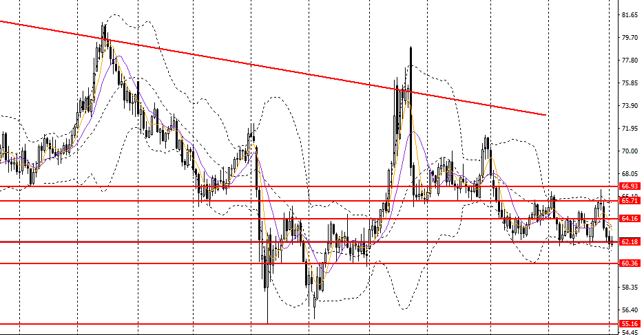Select the 65.71 price level tag
The image size is (644, 335).
(628, 201)
